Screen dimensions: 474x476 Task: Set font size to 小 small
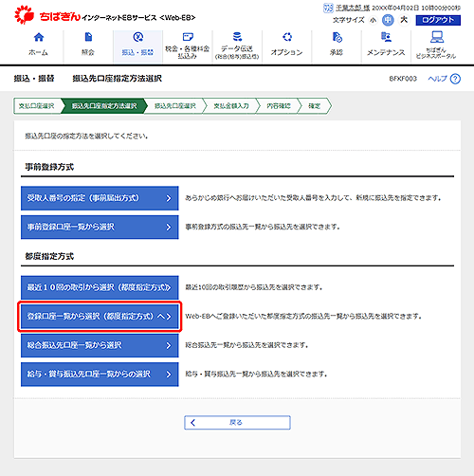click(x=374, y=20)
